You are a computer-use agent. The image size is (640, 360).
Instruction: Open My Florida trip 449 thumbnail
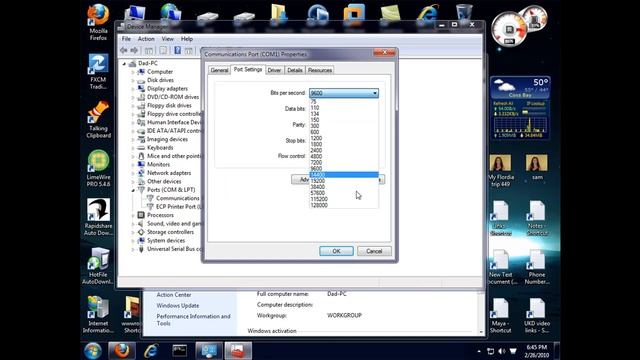pos(500,171)
